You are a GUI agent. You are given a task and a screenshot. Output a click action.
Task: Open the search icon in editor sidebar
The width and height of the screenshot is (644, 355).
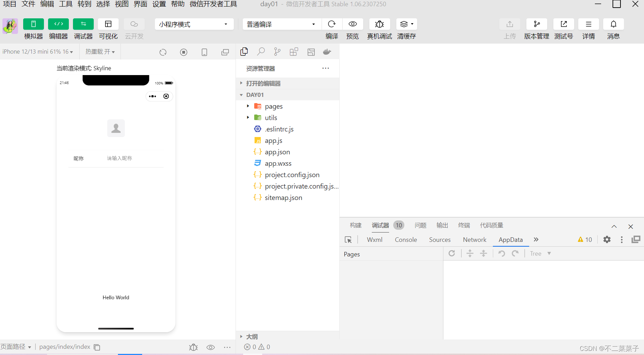[x=261, y=52]
